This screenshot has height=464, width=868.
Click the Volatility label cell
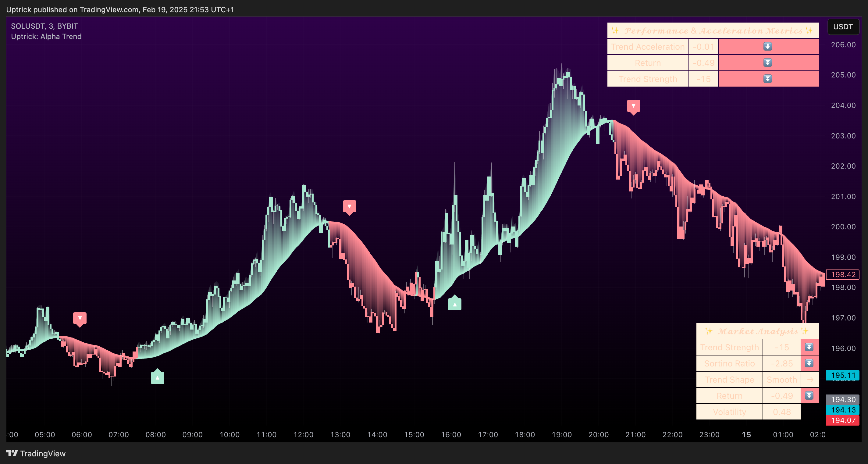(x=730, y=412)
